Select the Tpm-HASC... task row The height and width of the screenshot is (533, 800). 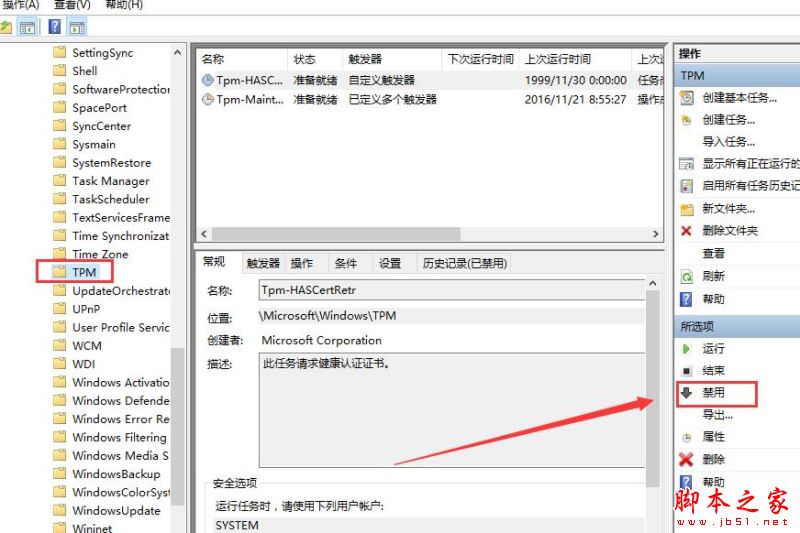[432, 80]
